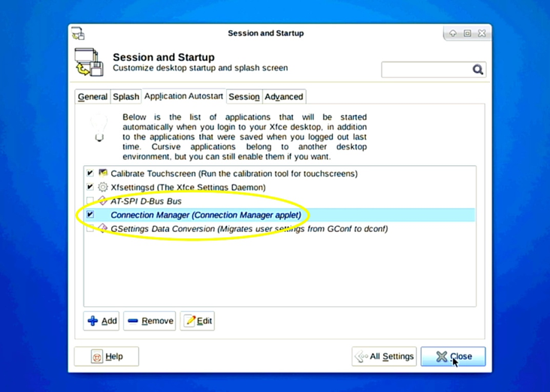
Task: Click the window menu icon in title bar
Action: point(78,34)
